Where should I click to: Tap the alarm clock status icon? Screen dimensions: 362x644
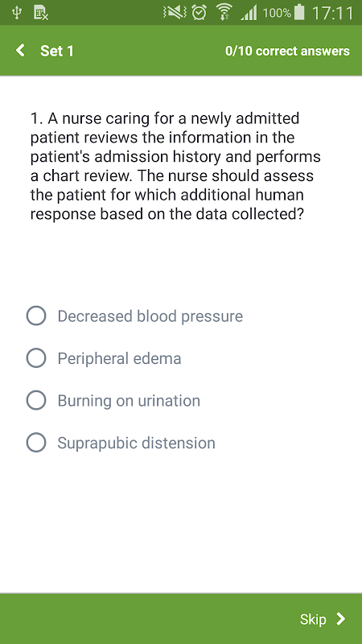point(200,13)
